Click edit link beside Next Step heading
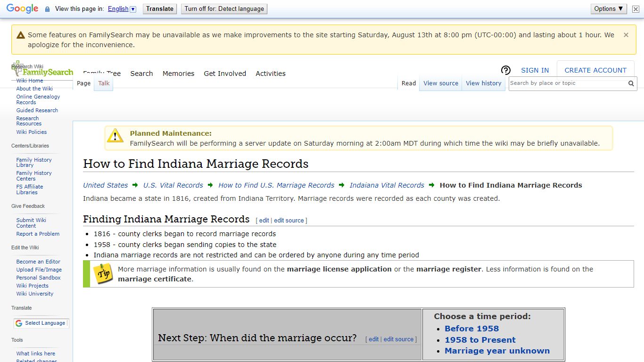Screen dimensions: 644x362 click(x=374, y=339)
